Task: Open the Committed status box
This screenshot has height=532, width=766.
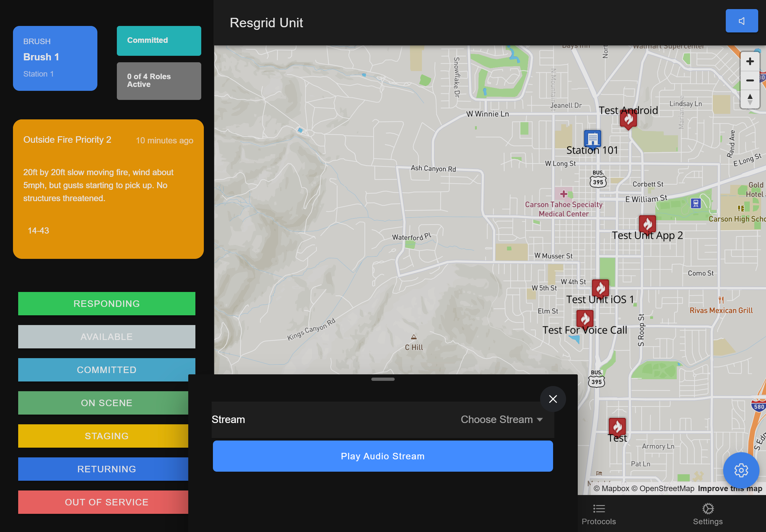Action: pyautogui.click(x=159, y=41)
